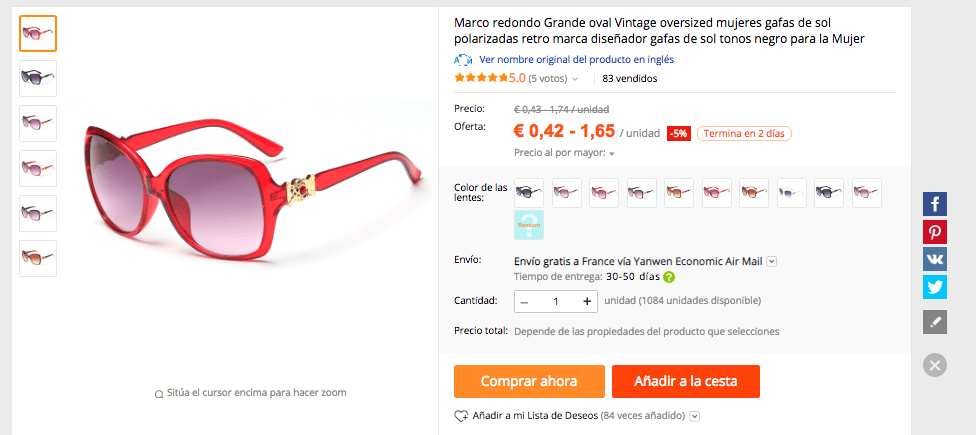Open the wish list dropdown arrow
Image resolution: width=976 pixels, height=435 pixels.
[x=695, y=416]
